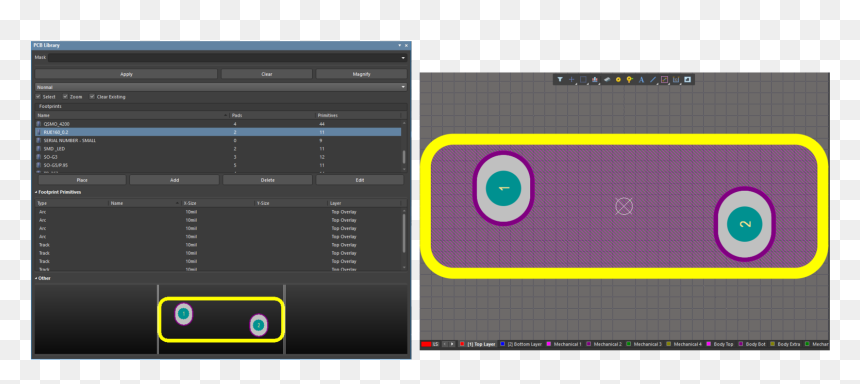Image resolution: width=860 pixels, height=384 pixels.
Task: Select the SERIAL NUMBER - SMALL footprint
Action: click(218, 140)
